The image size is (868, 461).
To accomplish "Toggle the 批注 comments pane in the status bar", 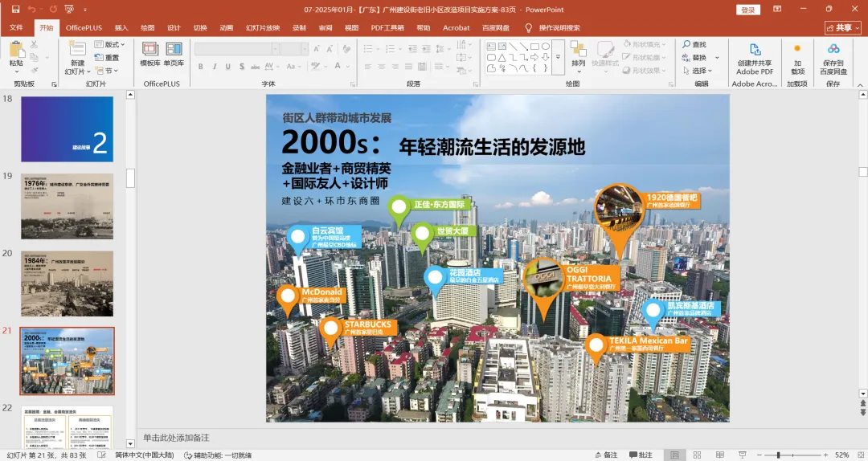I will pyautogui.click(x=641, y=455).
